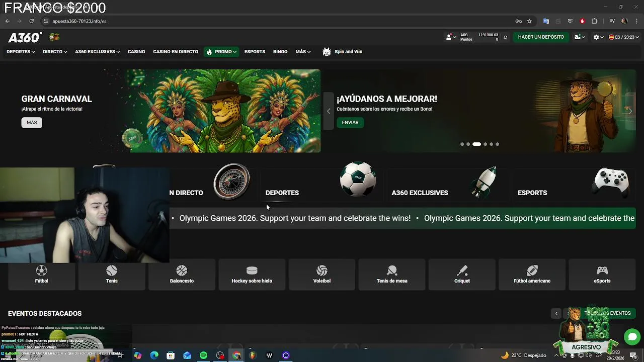Expand the messages inbox dropdown

pos(580,37)
